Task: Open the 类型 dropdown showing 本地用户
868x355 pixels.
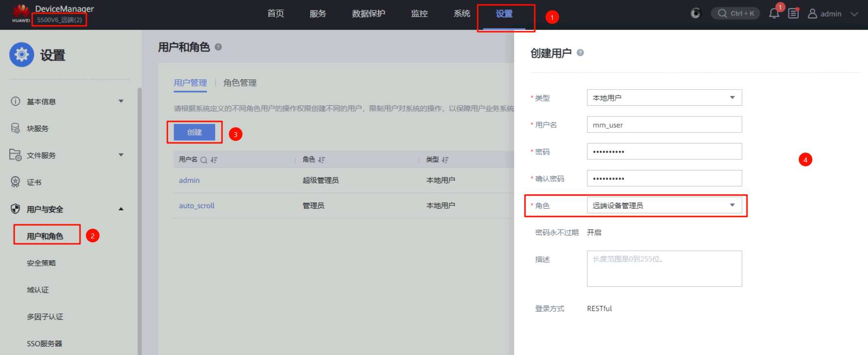Action: tap(664, 98)
